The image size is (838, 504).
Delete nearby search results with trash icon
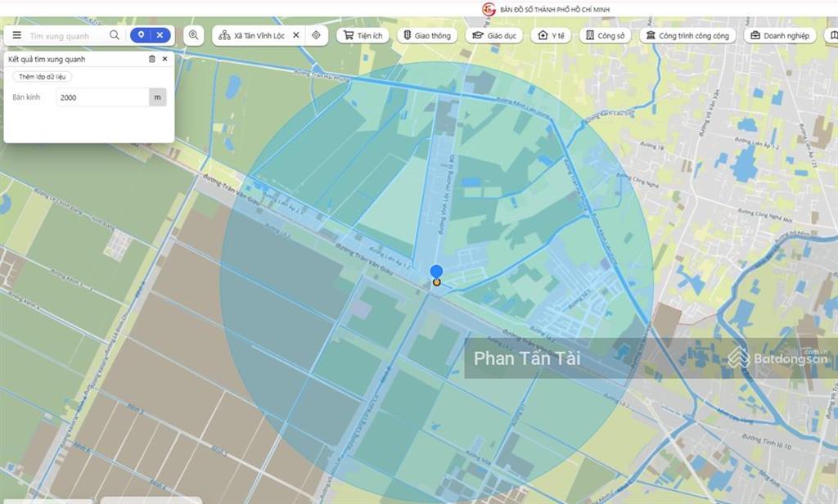[x=151, y=60]
